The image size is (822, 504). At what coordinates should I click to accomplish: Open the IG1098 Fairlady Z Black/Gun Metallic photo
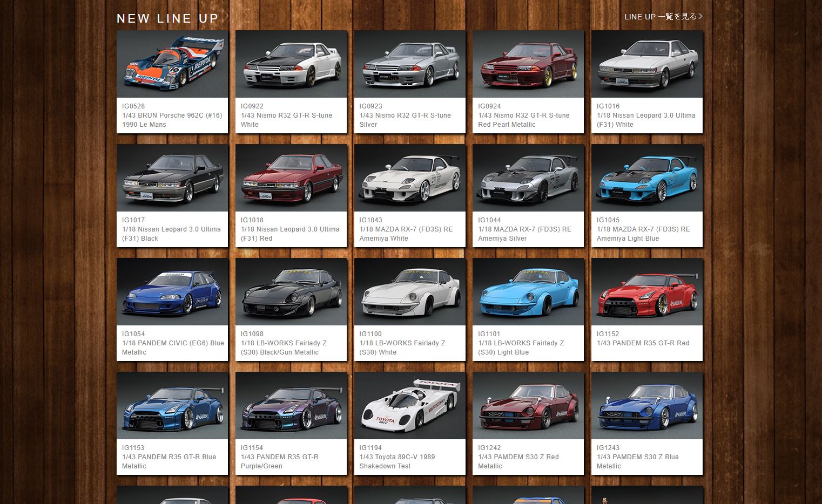click(291, 292)
